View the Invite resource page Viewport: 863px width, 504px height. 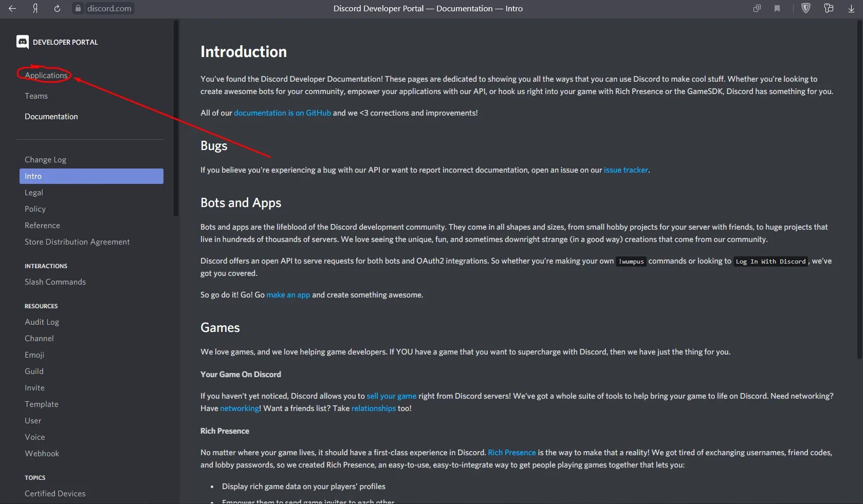34,388
